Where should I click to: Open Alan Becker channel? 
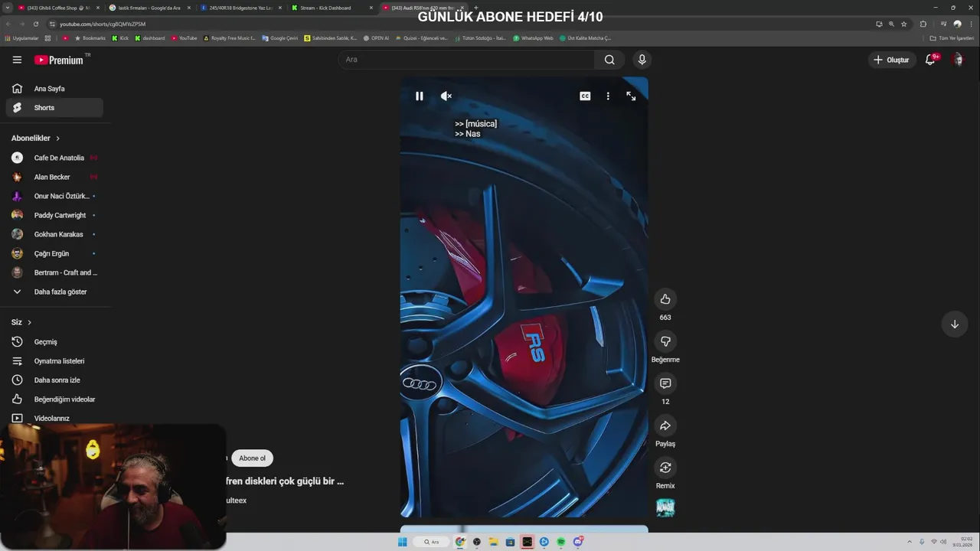point(54,177)
